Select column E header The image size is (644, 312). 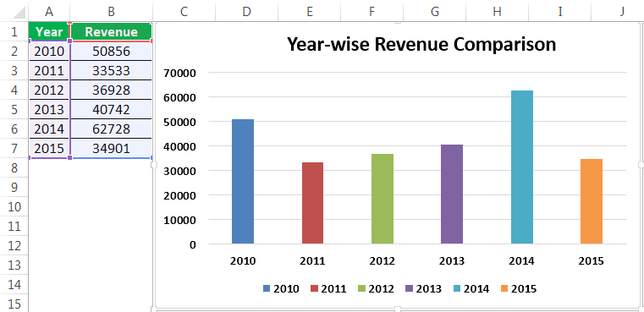309,12
